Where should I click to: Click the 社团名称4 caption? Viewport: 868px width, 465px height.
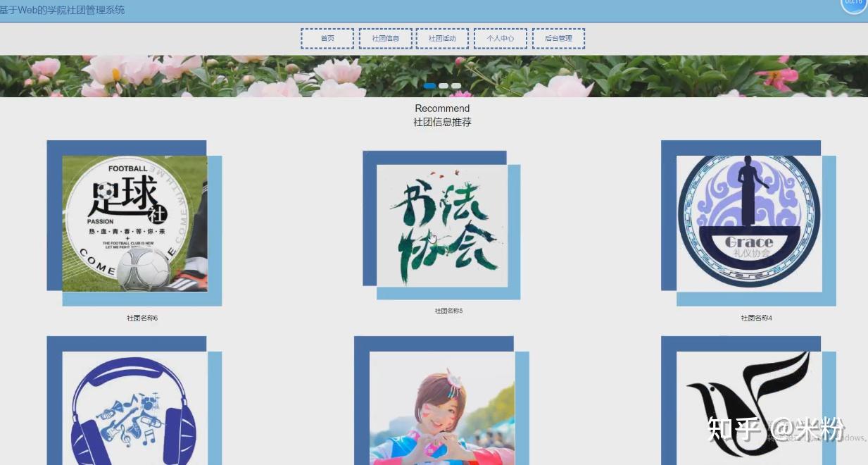(756, 318)
